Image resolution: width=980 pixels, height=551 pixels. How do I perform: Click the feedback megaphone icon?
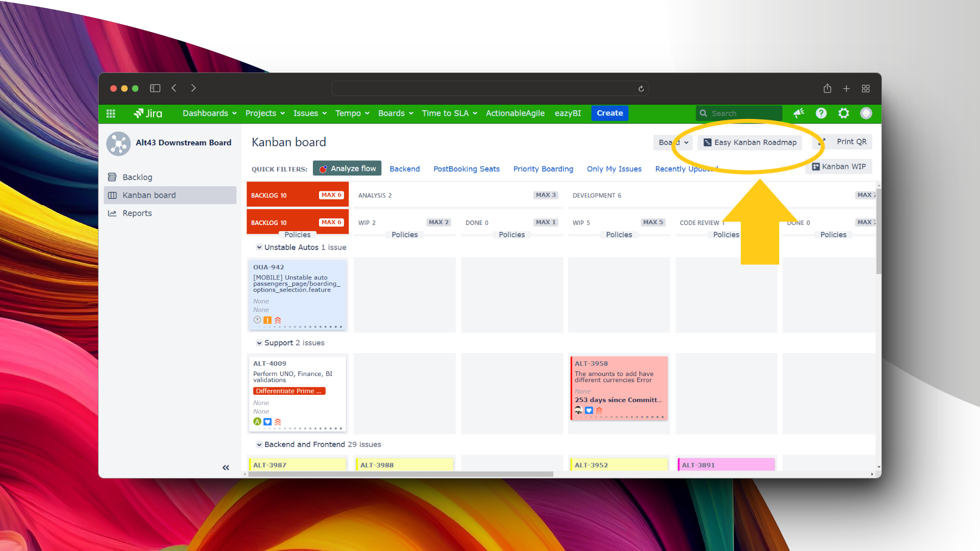799,113
